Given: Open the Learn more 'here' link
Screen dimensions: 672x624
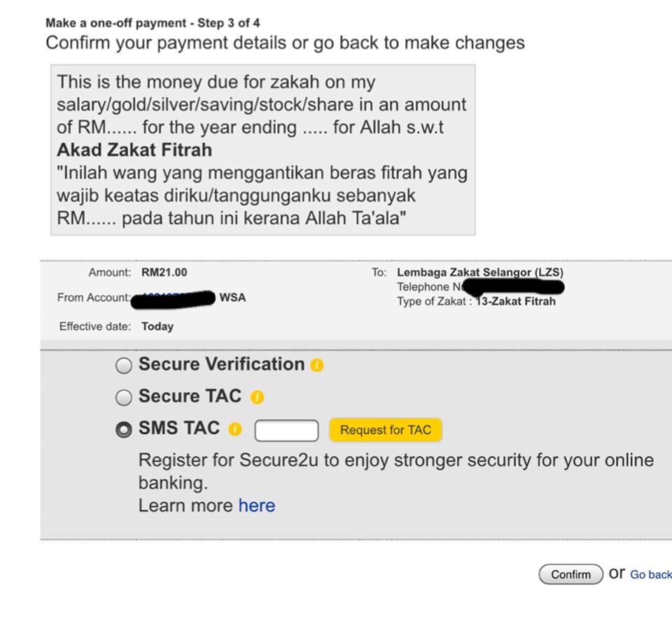Looking at the screenshot, I should click(x=257, y=506).
